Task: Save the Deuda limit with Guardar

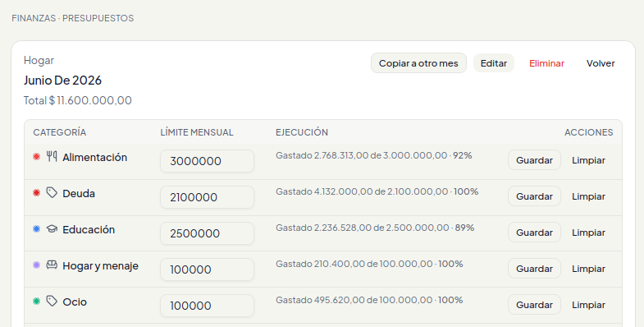Action: point(534,196)
